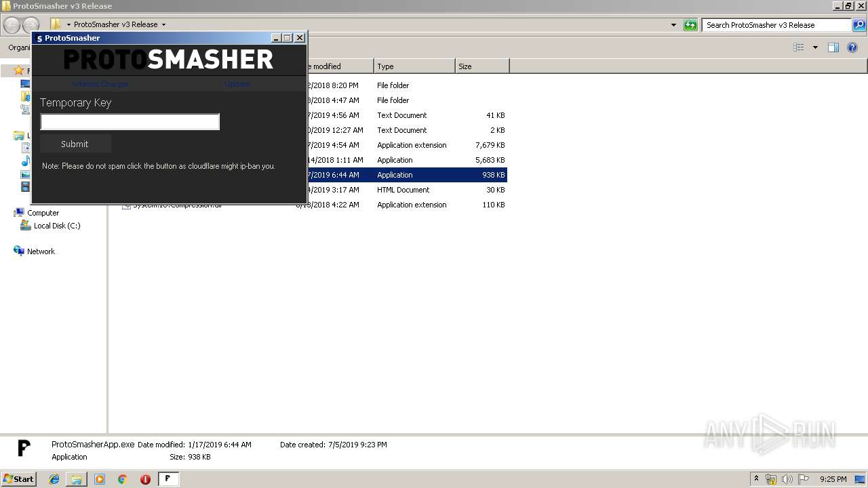The image size is (868, 488).
Task: Open Action Center flag icon
Action: pyautogui.click(x=804, y=479)
